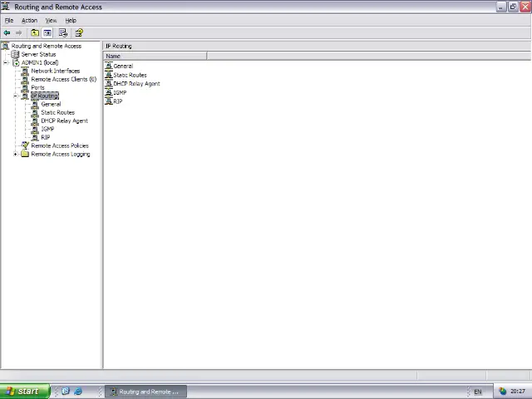Click DHCP Relay Agent icon in list pane

[109, 83]
